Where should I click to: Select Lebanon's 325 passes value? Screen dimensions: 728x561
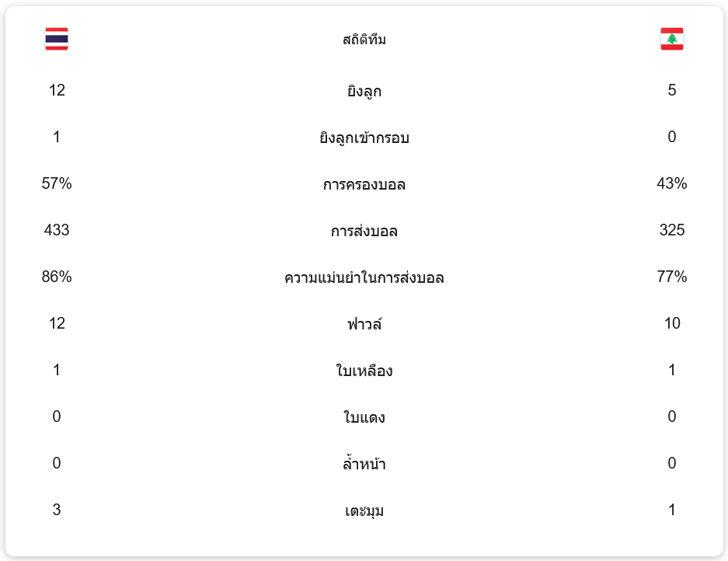(x=671, y=230)
